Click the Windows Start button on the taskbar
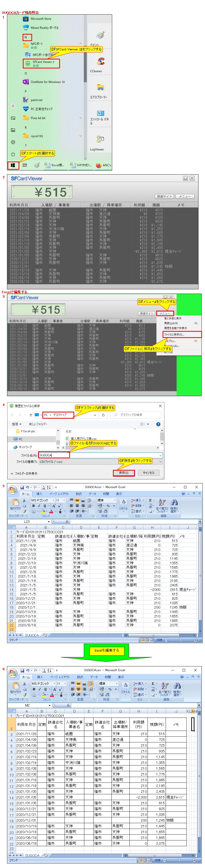Image resolution: width=205 pixels, height=868 pixels. (x=13, y=165)
